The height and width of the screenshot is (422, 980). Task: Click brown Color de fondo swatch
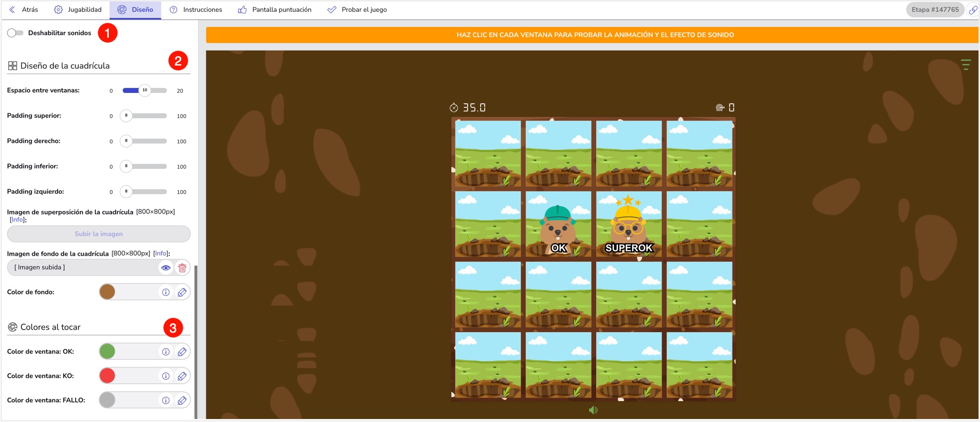pos(107,292)
